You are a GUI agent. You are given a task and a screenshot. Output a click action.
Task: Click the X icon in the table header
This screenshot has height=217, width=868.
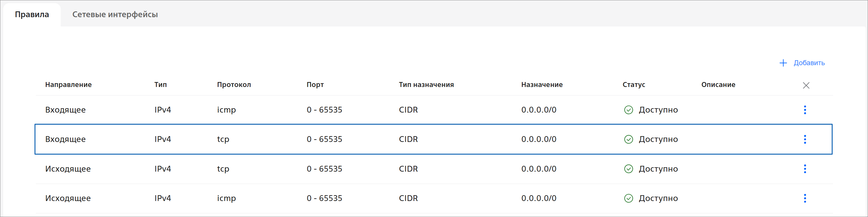pos(806,86)
